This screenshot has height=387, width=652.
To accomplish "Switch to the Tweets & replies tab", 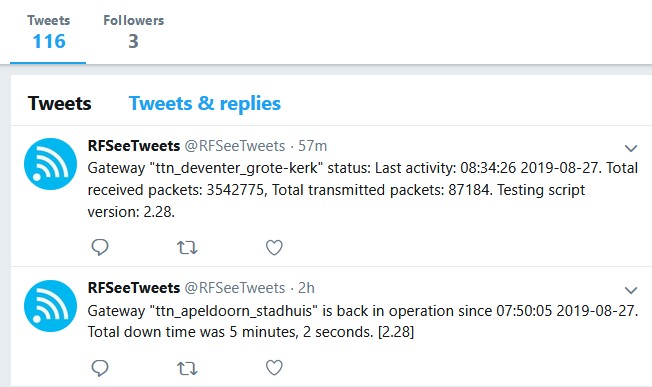I will (205, 104).
